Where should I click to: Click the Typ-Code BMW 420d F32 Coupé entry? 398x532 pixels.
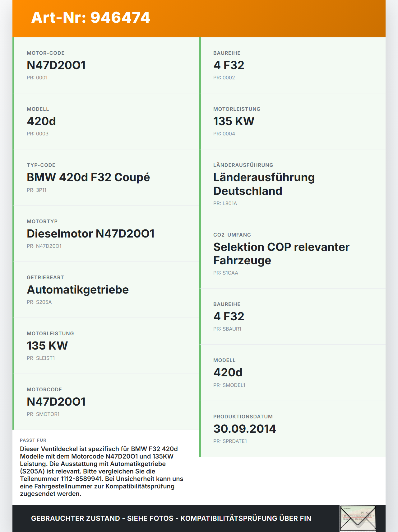point(106,177)
